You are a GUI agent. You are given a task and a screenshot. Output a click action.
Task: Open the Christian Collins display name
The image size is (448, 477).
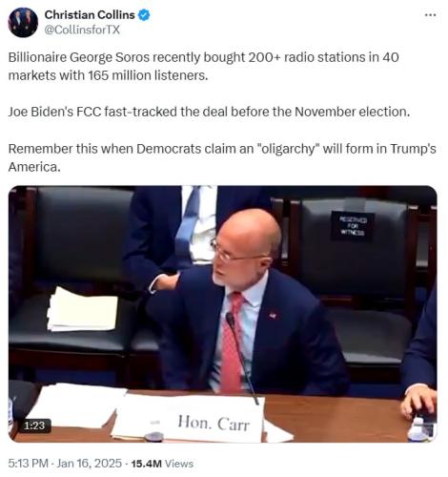90,14
